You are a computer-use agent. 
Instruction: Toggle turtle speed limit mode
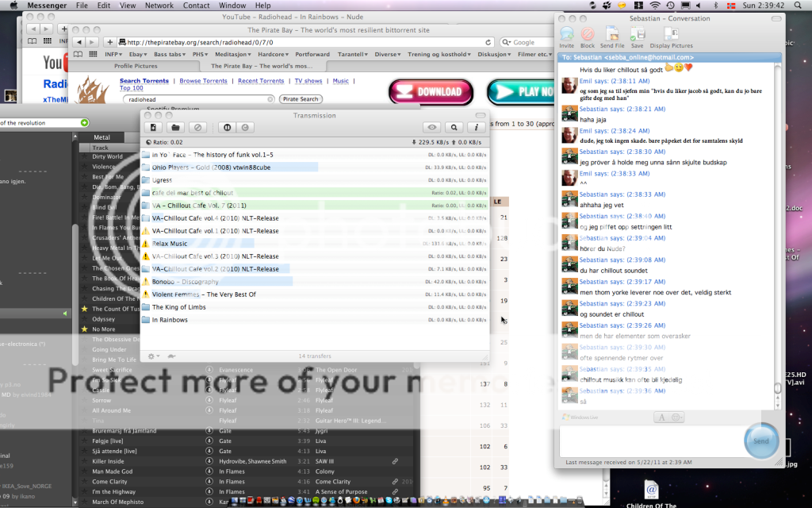coord(171,356)
